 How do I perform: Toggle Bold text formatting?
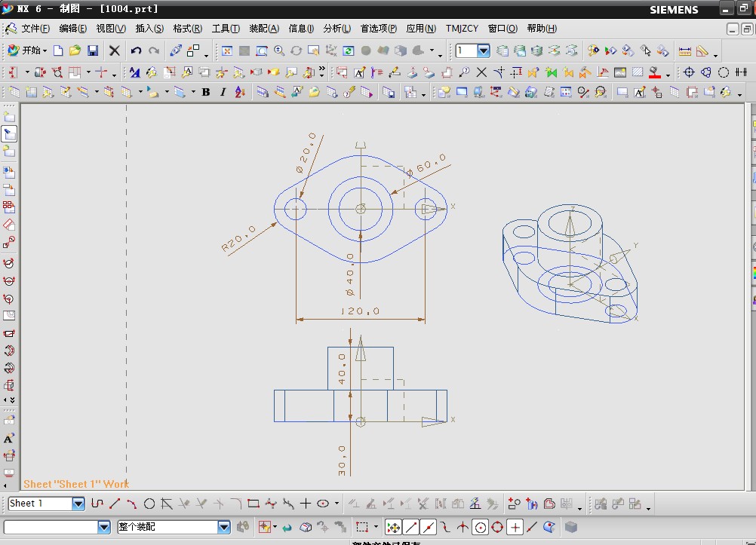pos(205,92)
